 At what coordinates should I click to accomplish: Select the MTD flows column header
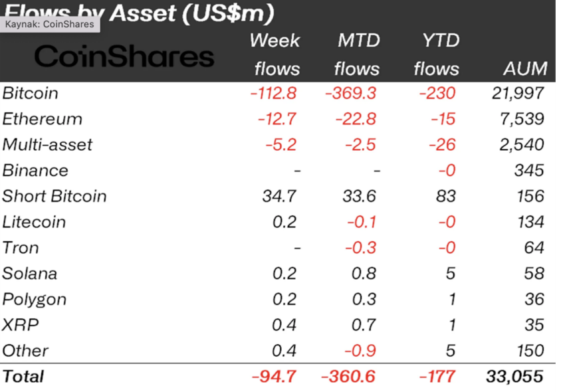point(357,54)
